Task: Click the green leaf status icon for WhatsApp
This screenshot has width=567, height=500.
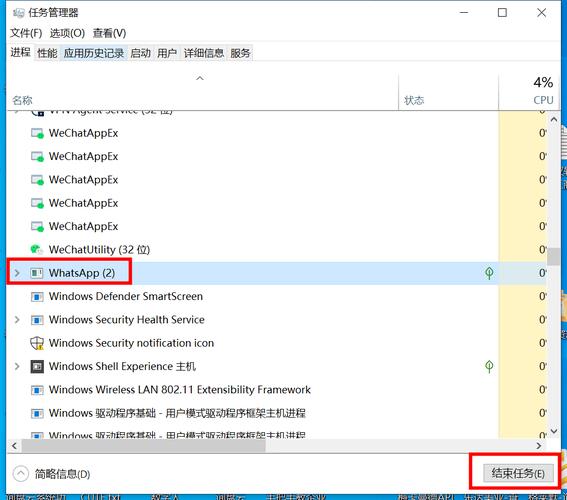Action: click(489, 273)
